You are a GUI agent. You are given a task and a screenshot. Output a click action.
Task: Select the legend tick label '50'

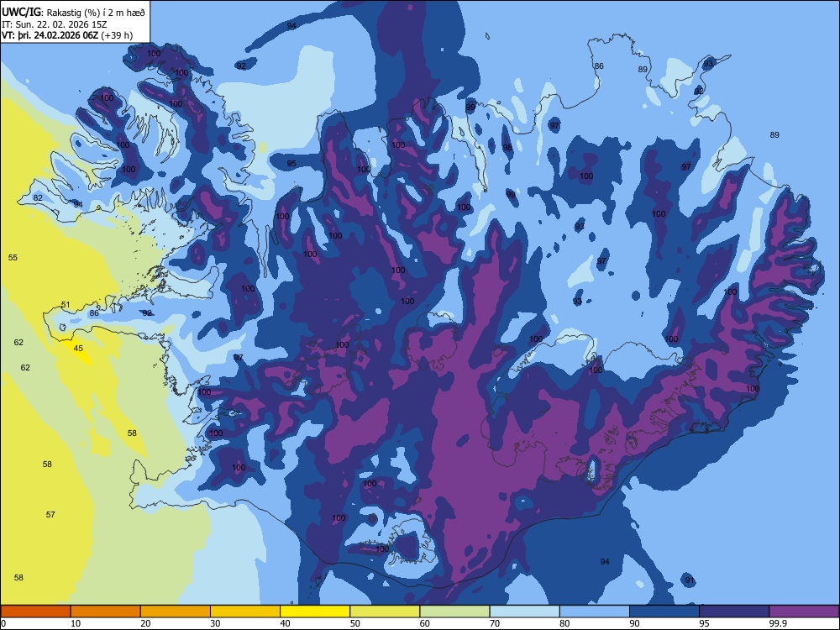point(355,623)
